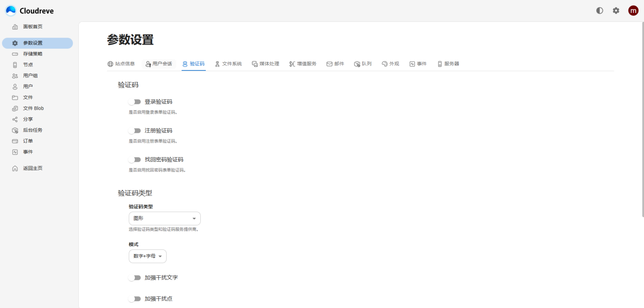The image size is (644, 308).
Task: Click the 用户 person icon in sidebar
Action: click(x=15, y=87)
